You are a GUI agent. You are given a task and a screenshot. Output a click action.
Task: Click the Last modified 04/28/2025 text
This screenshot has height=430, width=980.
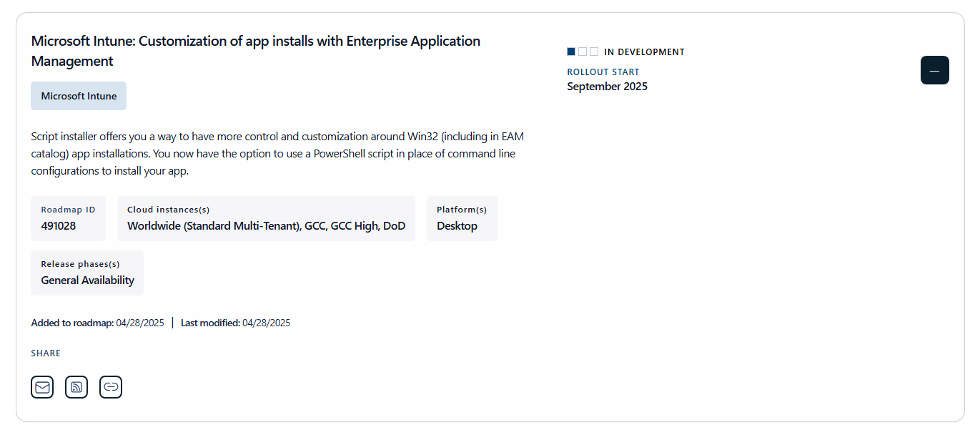coord(236,323)
